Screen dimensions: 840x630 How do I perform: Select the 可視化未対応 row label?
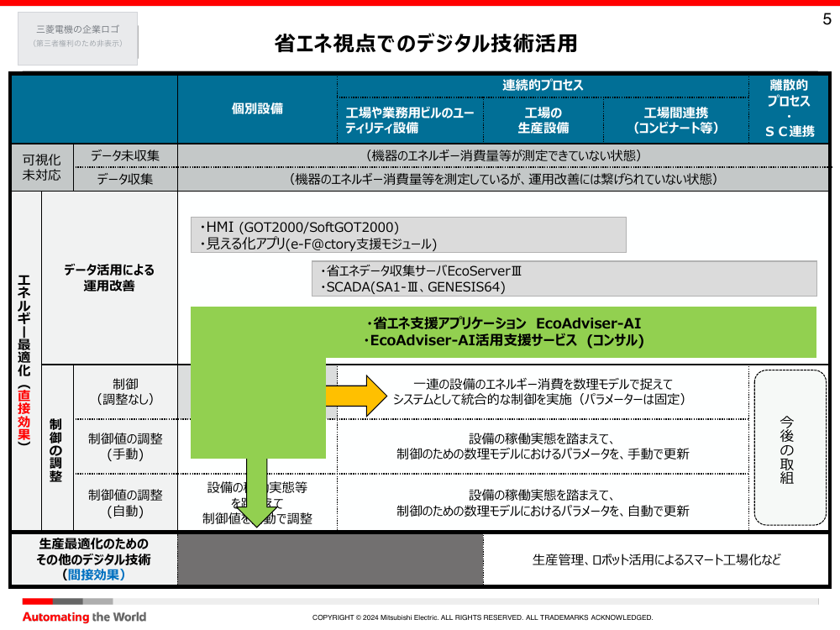[x=42, y=168]
